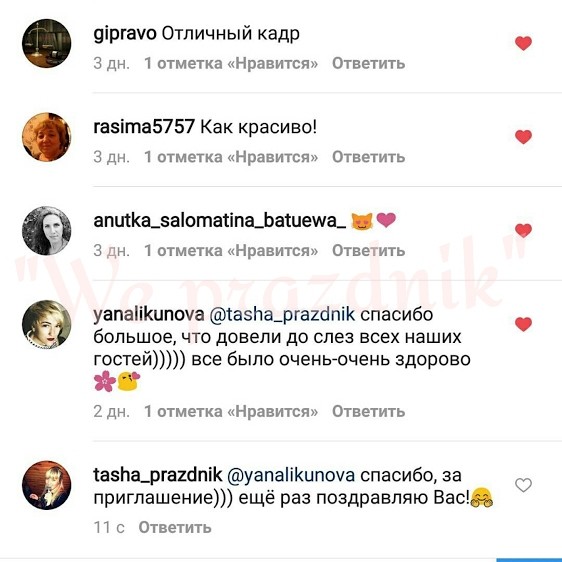View anutka_salomatina_batuewa_ profile photo
The height and width of the screenshot is (562, 562).
coord(47,230)
